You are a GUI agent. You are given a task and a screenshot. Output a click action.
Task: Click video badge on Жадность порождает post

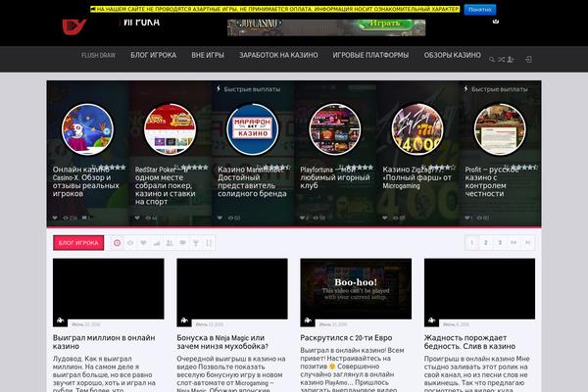coord(431,320)
